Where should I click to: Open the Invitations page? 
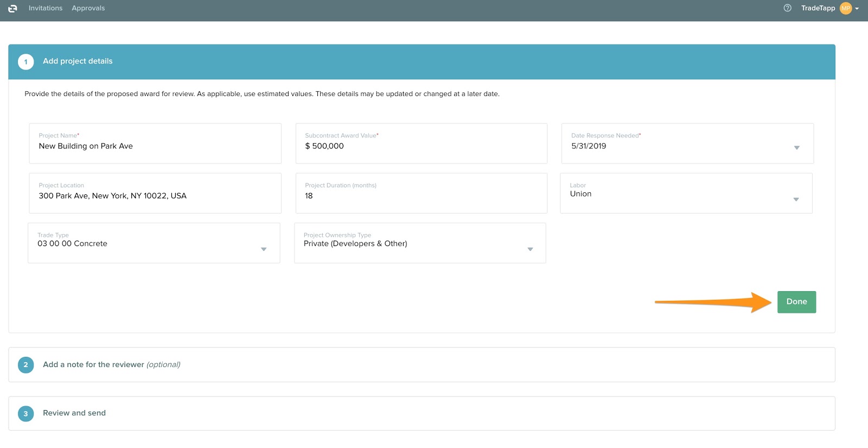(46, 8)
